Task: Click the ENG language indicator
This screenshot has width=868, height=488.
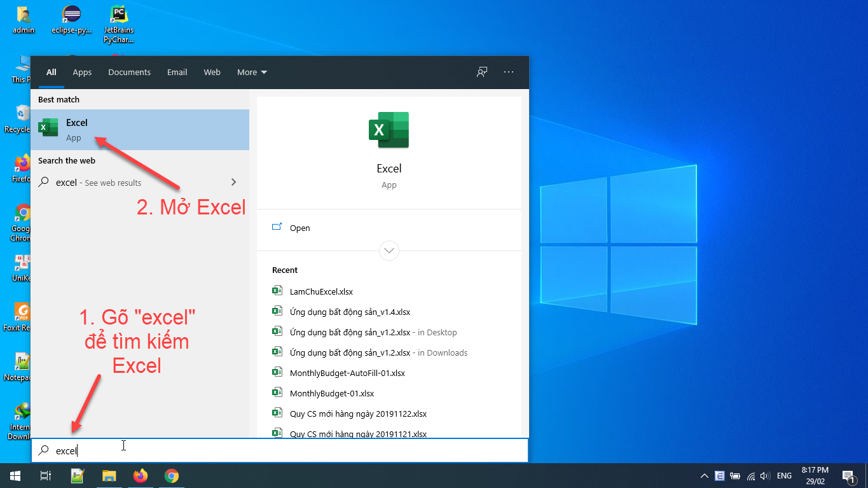Action: coord(784,475)
